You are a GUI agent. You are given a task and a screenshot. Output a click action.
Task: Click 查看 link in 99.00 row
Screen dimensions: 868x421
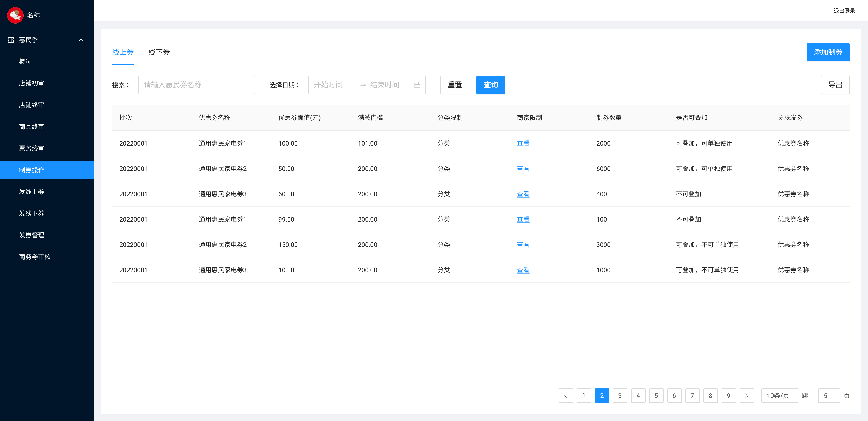tap(523, 220)
